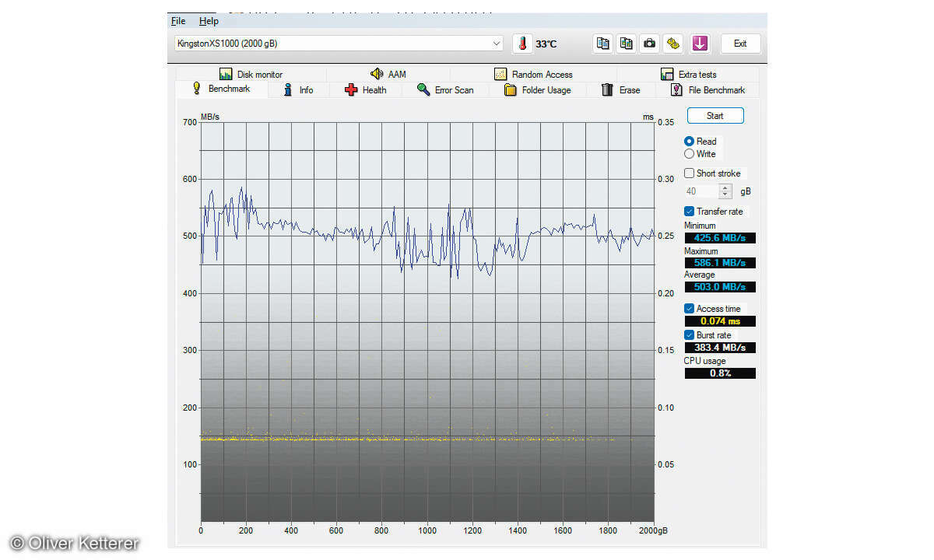934x560 pixels.
Task: Click the 33°C temperature reading
Action: point(546,44)
